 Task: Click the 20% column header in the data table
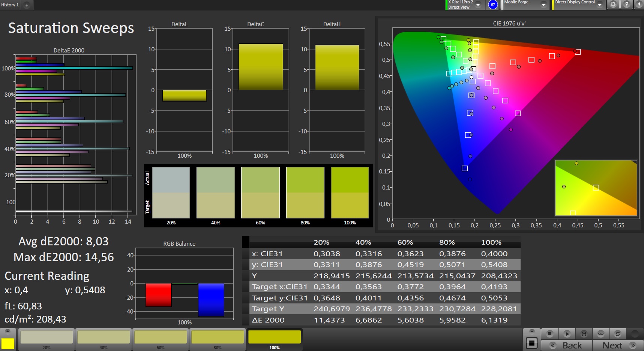point(321,242)
